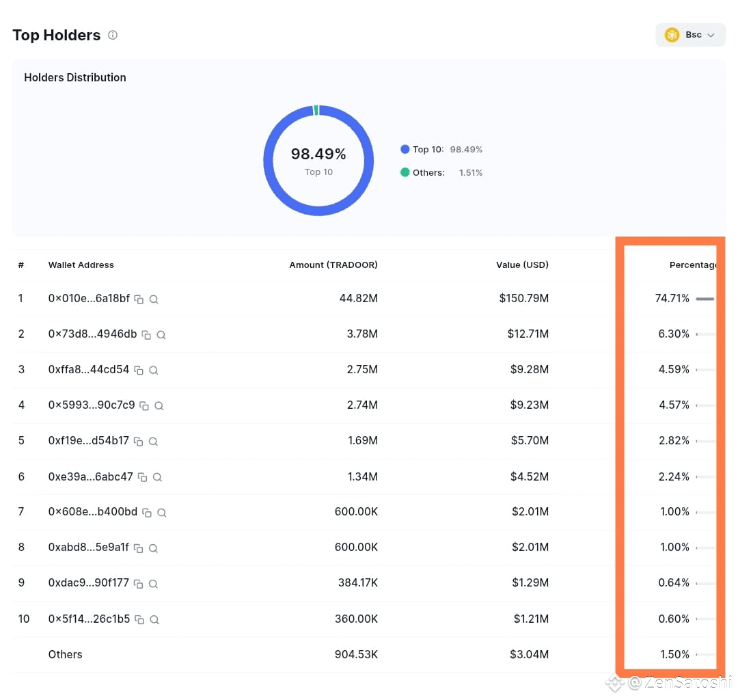Image resolution: width=738 pixels, height=700 pixels.
Task: Open the Bsc chain dropdown
Action: [690, 35]
